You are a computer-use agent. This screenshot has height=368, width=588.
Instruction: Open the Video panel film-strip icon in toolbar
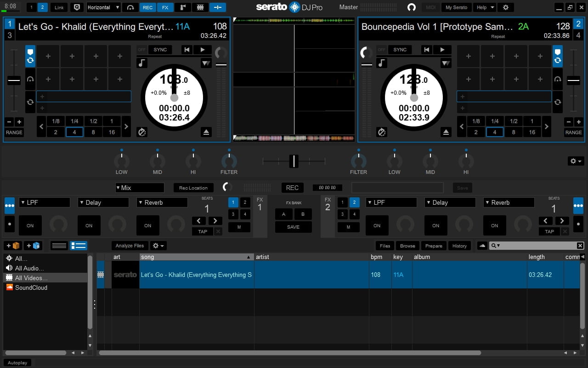tap(200, 7)
